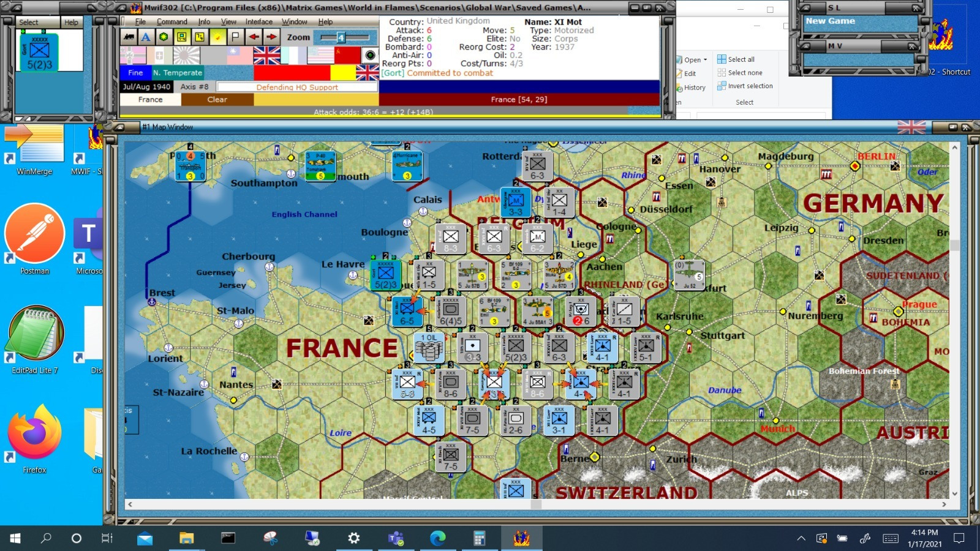The image size is (980, 551).
Task: Click the green hexagon toolbar icon
Action: [x=164, y=37]
